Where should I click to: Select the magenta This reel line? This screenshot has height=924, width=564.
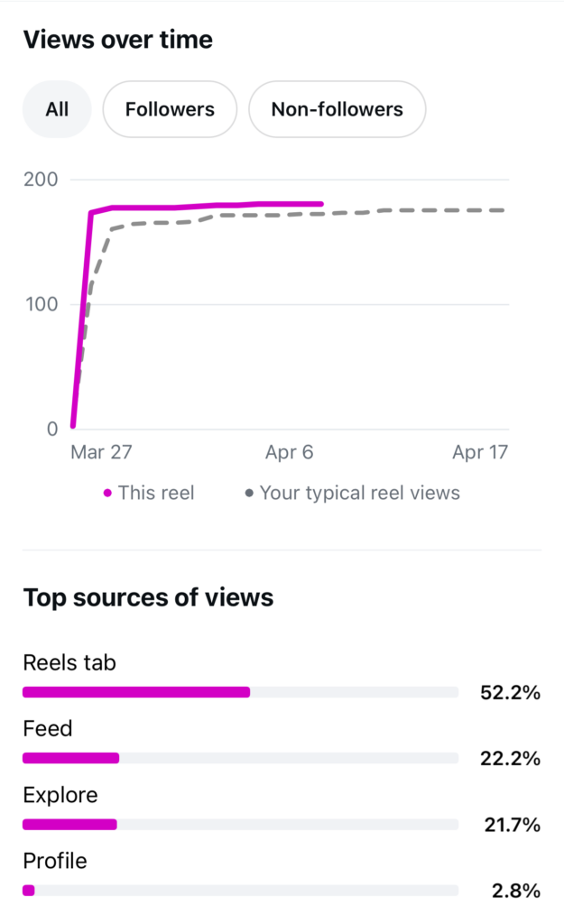(x=226, y=205)
